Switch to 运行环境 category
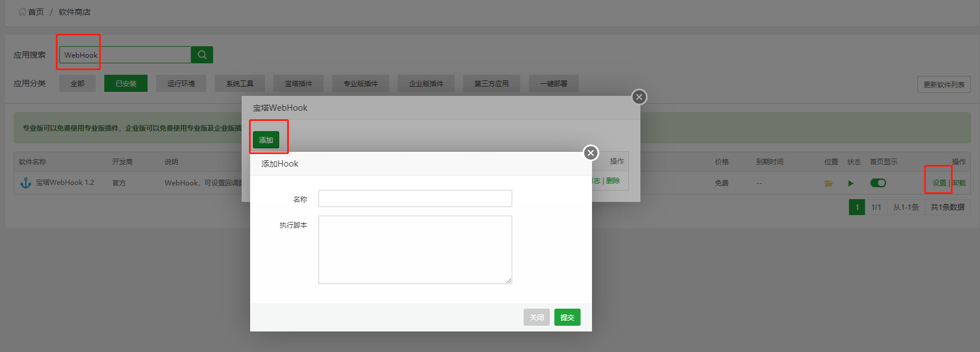The image size is (980, 352). (181, 83)
